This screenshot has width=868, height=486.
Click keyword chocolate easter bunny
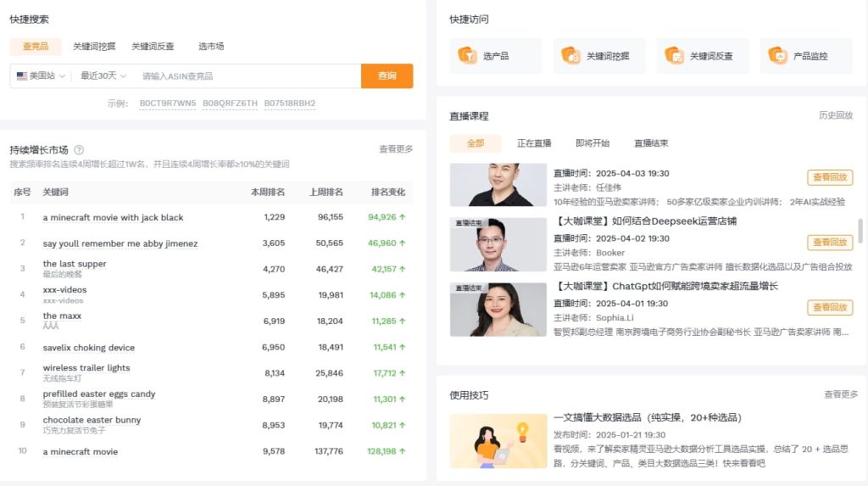coord(92,420)
